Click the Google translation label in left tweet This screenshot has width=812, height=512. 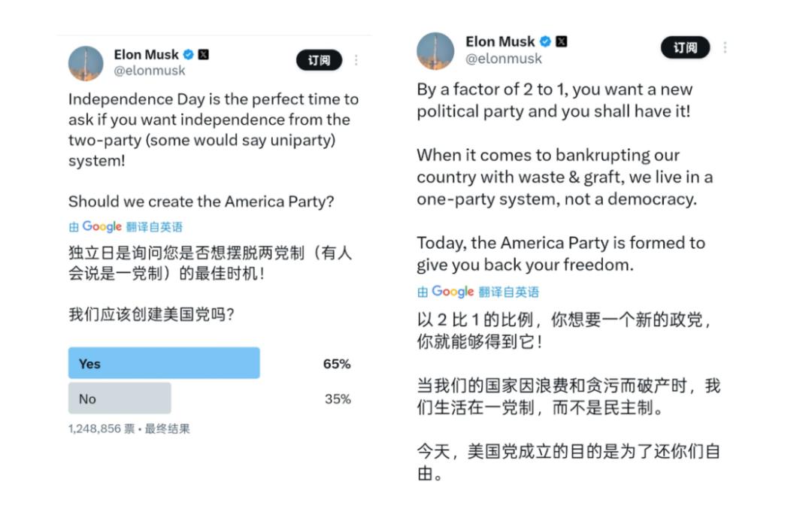tap(126, 226)
